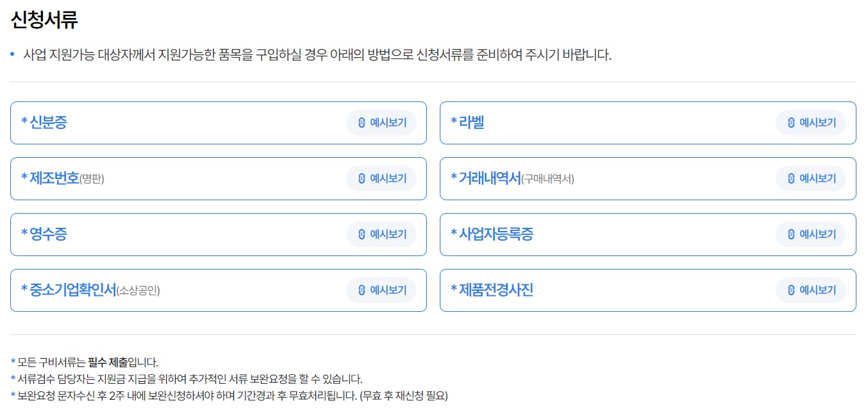Open the example for 라벨
Screen dimensions: 868x412
point(812,123)
